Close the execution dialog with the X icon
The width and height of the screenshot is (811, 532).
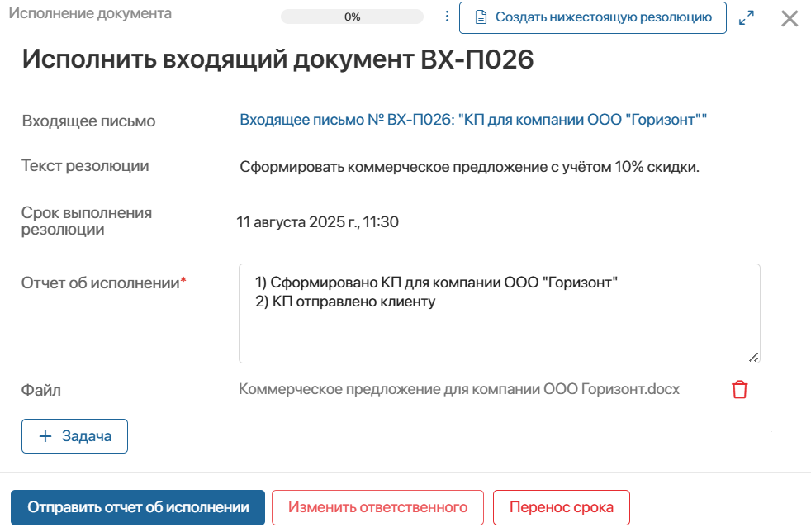coord(788,18)
